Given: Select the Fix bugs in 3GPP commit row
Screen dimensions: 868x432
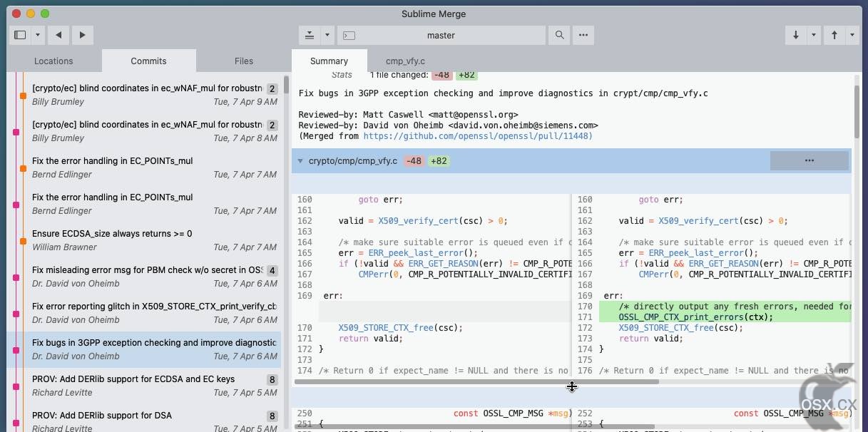Looking at the screenshot, I should (x=144, y=349).
